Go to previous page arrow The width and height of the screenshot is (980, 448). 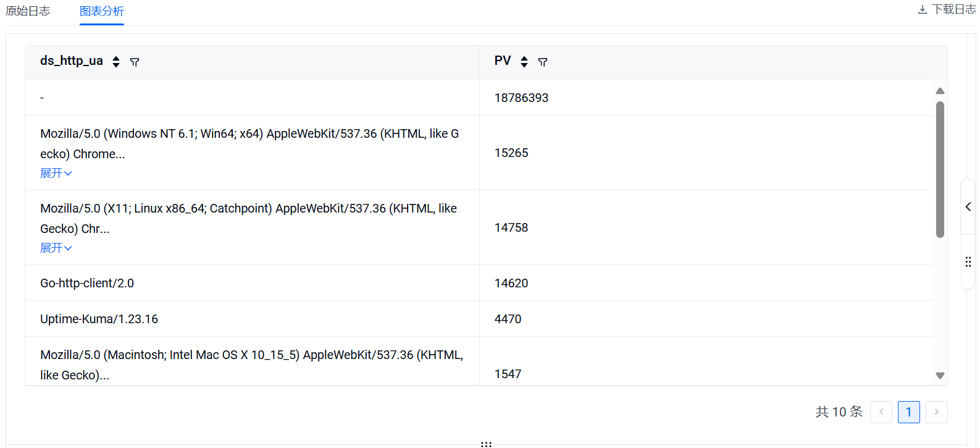881,412
